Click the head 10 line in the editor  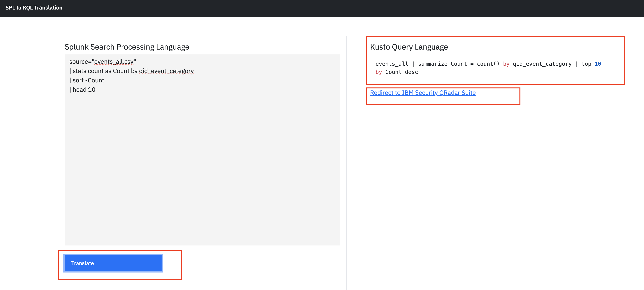(x=83, y=89)
